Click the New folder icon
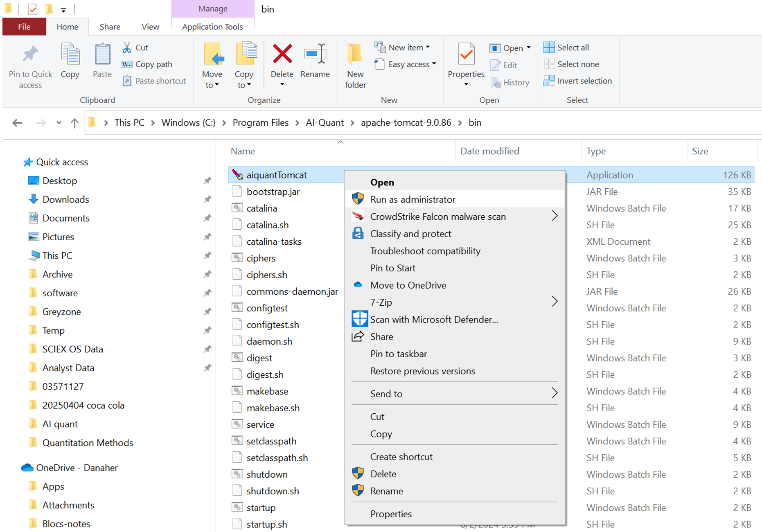This screenshot has width=762, height=532. pos(355,55)
